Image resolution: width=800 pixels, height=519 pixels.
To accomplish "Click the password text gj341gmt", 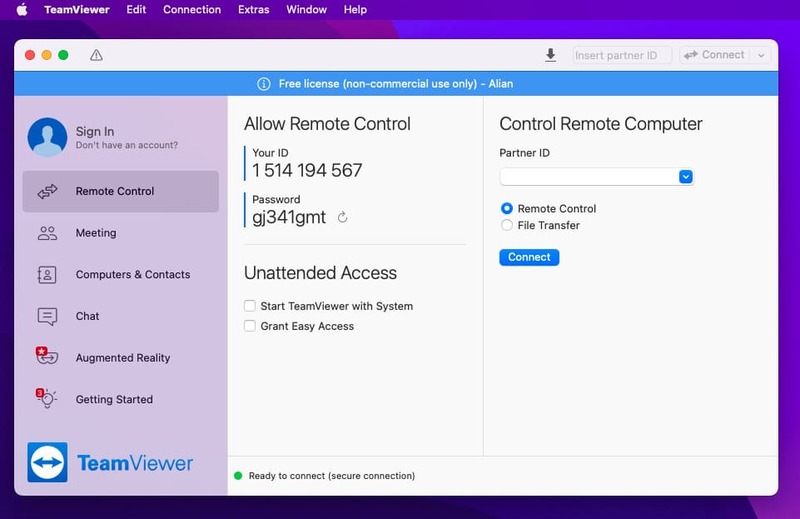I will [x=289, y=217].
